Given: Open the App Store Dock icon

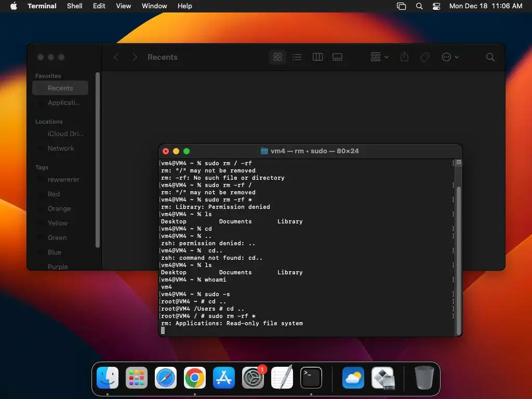Looking at the screenshot, I should 223,378.
